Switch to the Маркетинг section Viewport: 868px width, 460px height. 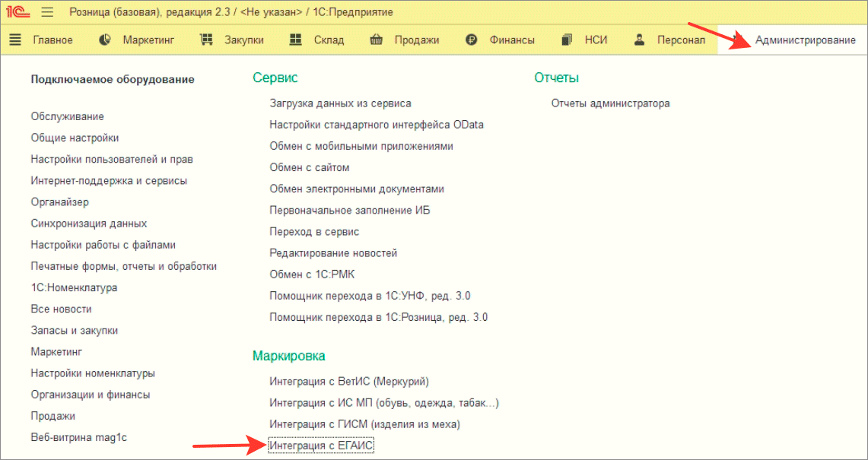[149, 40]
